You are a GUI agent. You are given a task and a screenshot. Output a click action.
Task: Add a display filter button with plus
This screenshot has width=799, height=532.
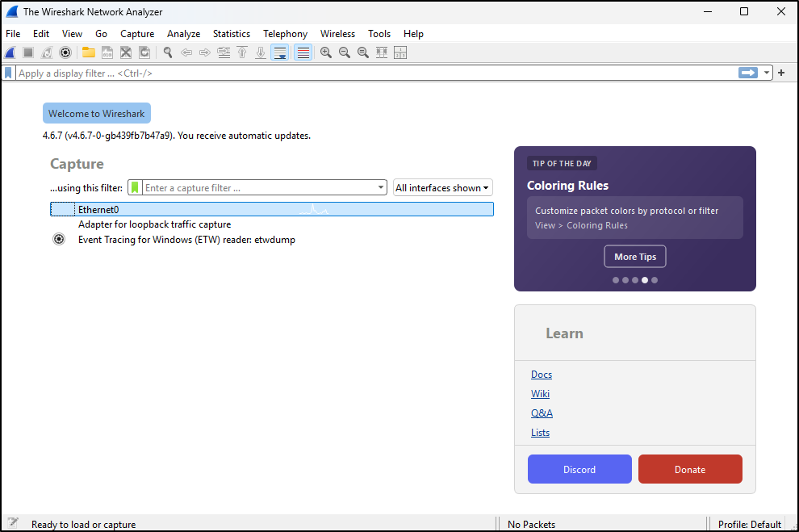coord(781,73)
